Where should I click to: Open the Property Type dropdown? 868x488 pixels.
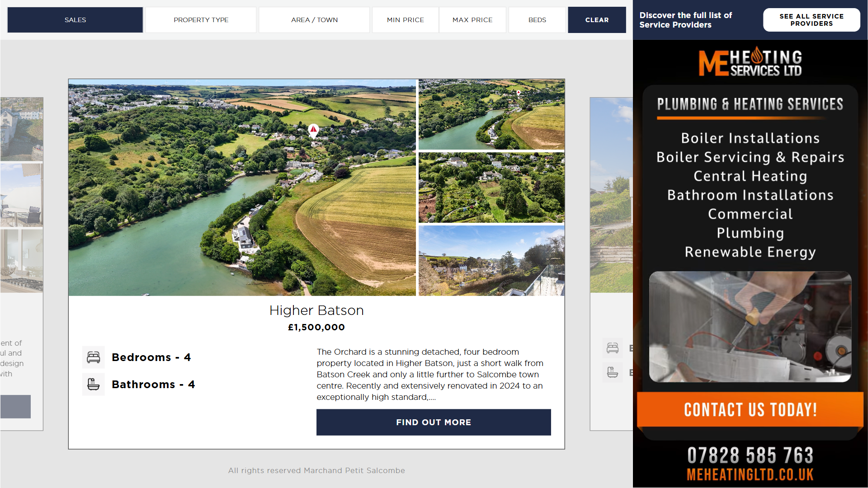201,20
